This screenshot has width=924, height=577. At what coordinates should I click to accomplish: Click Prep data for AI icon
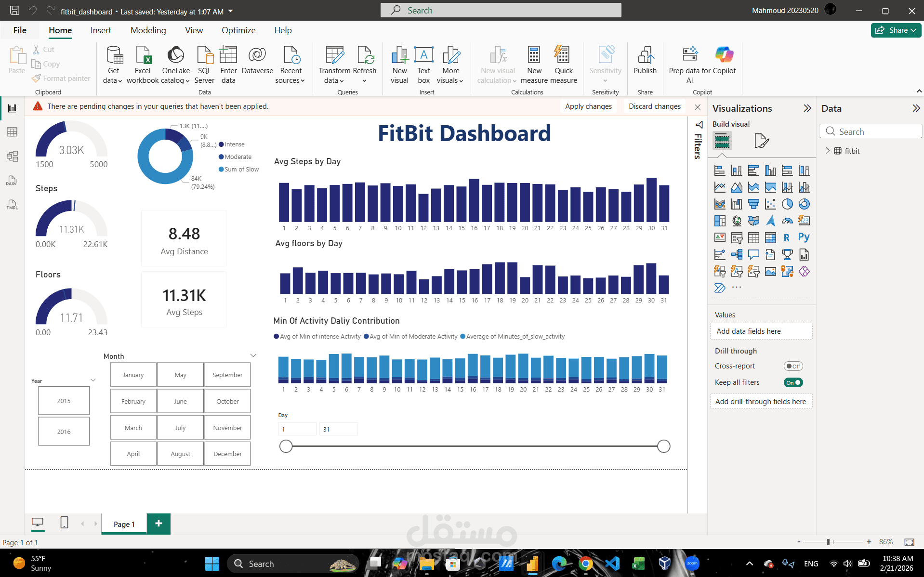(x=690, y=55)
